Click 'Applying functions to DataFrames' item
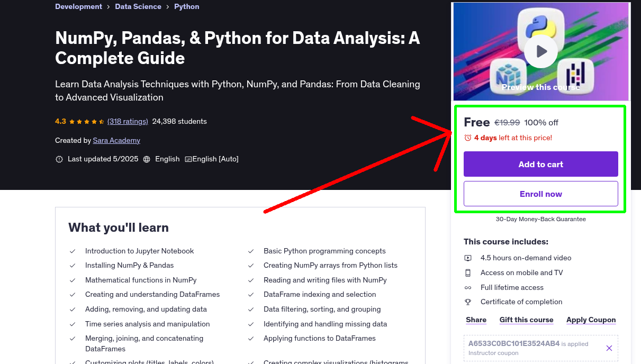641x364 pixels. [320, 338]
